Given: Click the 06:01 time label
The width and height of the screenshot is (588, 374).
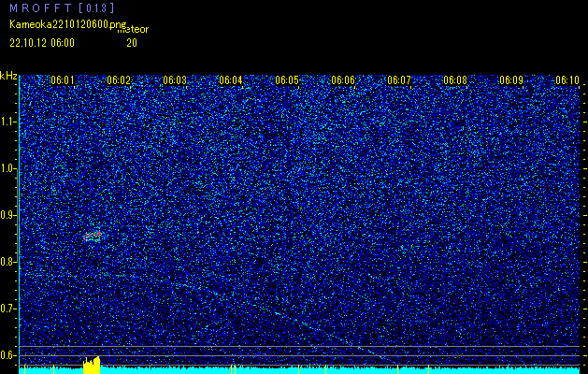Looking at the screenshot, I should tap(63, 79).
